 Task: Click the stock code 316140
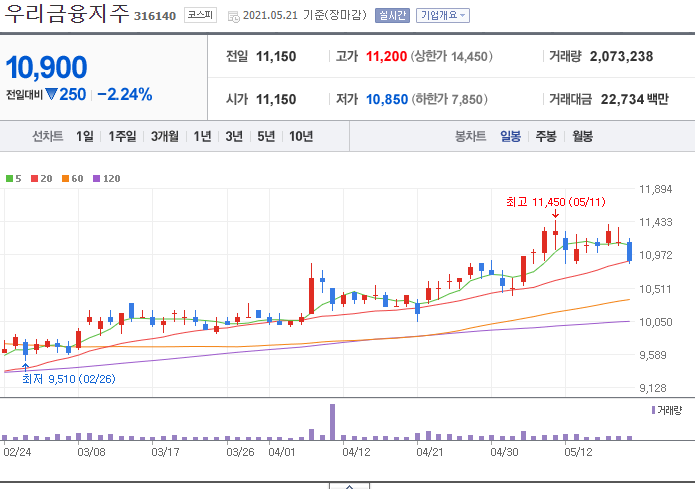[x=155, y=16]
